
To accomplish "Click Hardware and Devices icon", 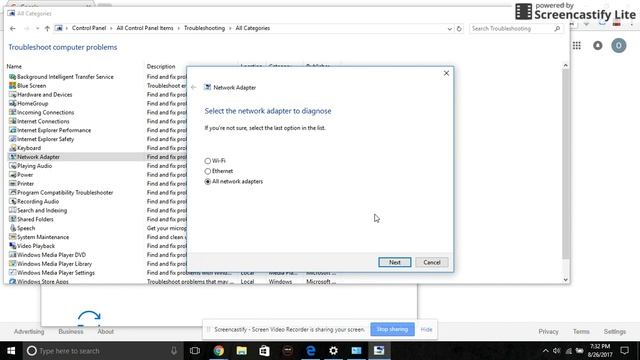I will [13, 95].
